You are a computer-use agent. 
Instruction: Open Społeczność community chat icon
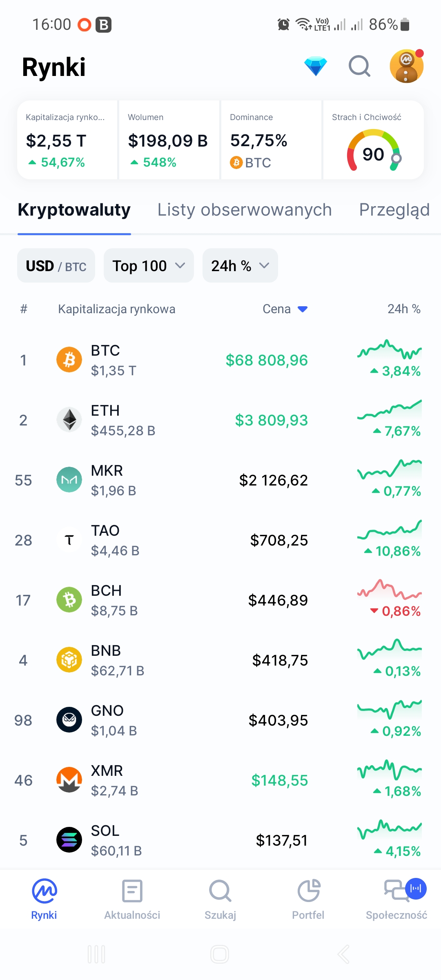point(396,891)
